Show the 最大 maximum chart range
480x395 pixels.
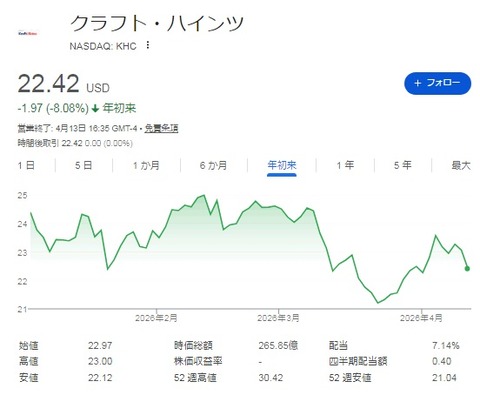pyautogui.click(x=461, y=165)
